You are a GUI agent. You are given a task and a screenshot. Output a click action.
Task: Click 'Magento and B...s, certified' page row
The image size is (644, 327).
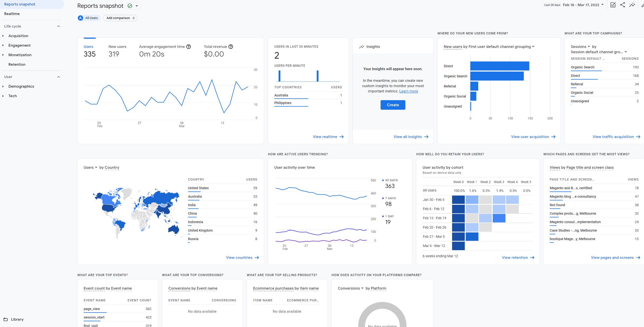coord(594,188)
